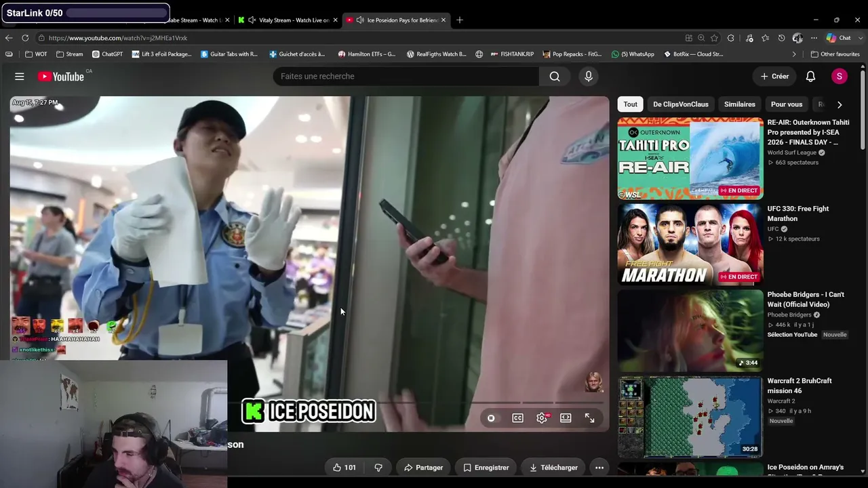Viewport: 868px width, 488px height.
Task: Select the 'Similaires' filter chip
Action: click(739, 104)
